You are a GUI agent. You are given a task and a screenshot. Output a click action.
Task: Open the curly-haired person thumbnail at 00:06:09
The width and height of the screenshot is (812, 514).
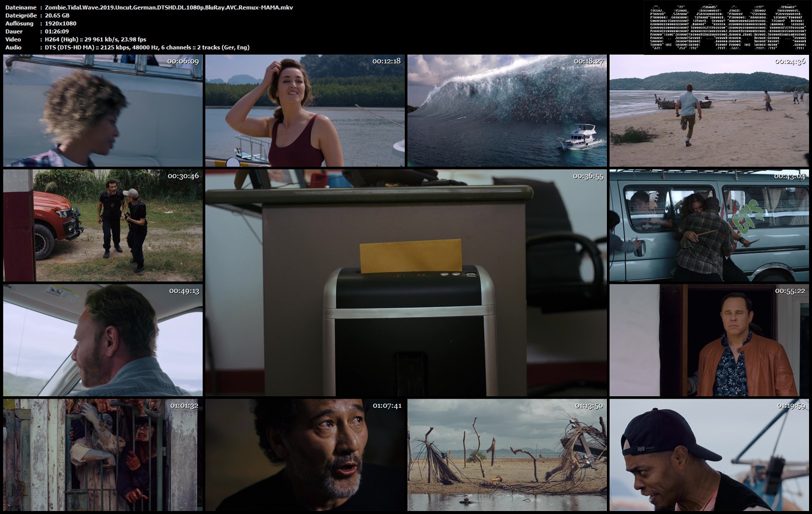point(103,111)
